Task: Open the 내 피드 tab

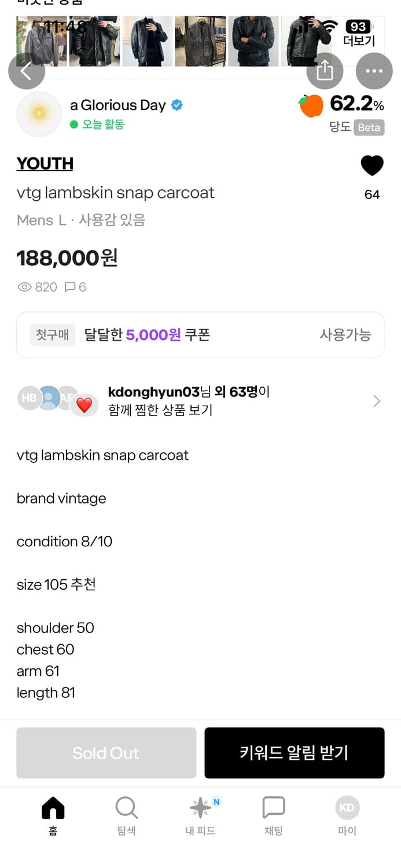Action: click(200, 815)
